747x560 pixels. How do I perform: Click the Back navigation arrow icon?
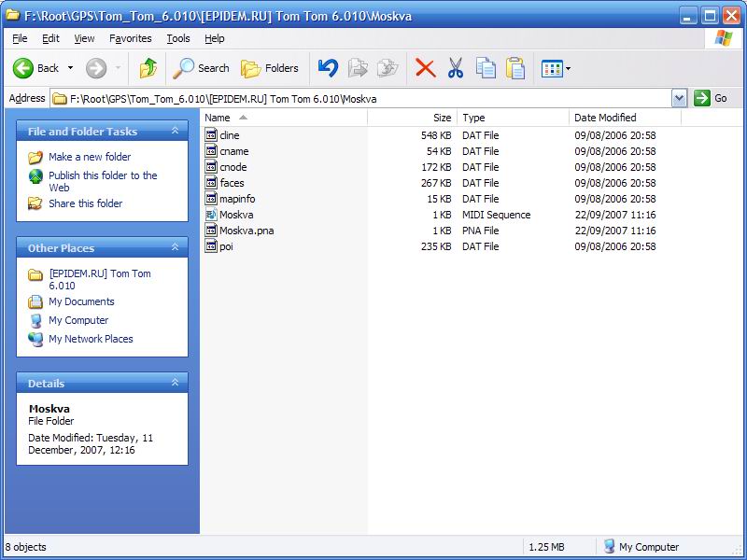(23, 68)
